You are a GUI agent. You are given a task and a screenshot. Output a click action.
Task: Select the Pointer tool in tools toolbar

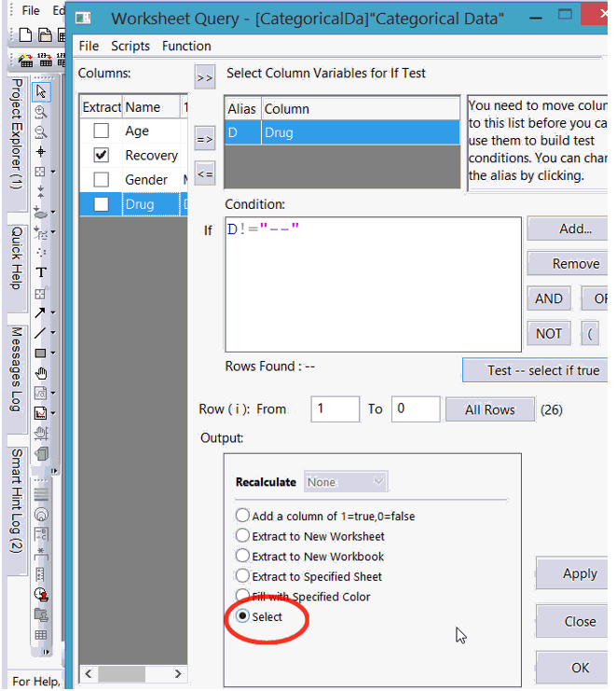(x=41, y=91)
